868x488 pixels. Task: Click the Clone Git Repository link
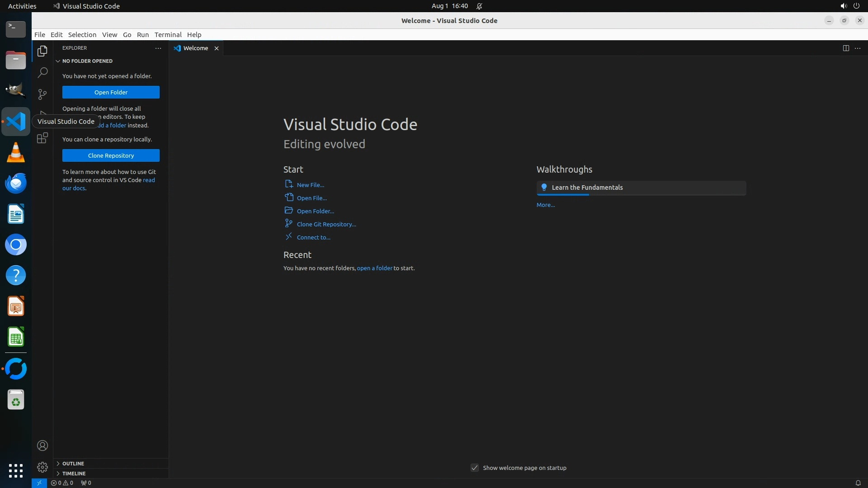326,225
